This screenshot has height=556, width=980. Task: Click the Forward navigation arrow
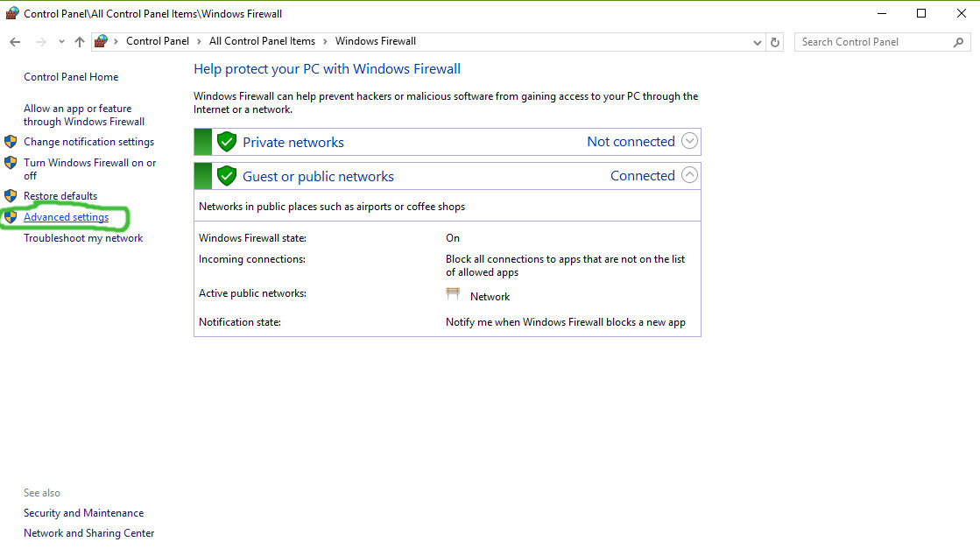click(x=40, y=42)
